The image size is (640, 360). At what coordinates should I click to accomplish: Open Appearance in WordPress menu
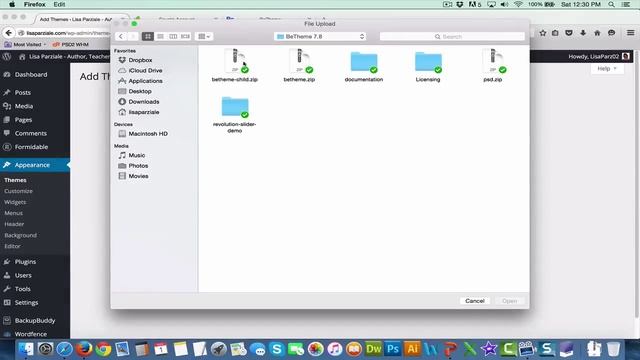pos(32,165)
